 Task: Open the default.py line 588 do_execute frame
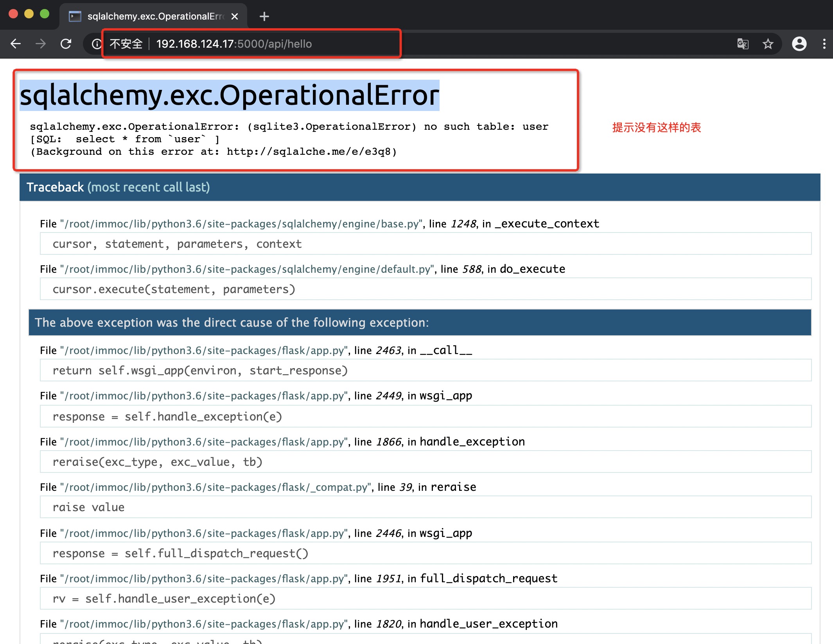[302, 269]
